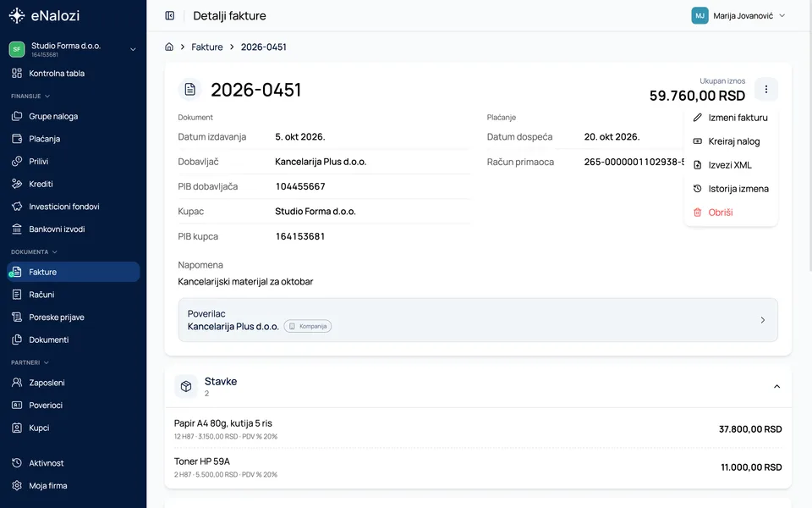Collapse the FINANSIJE sidebar section

[x=47, y=96]
